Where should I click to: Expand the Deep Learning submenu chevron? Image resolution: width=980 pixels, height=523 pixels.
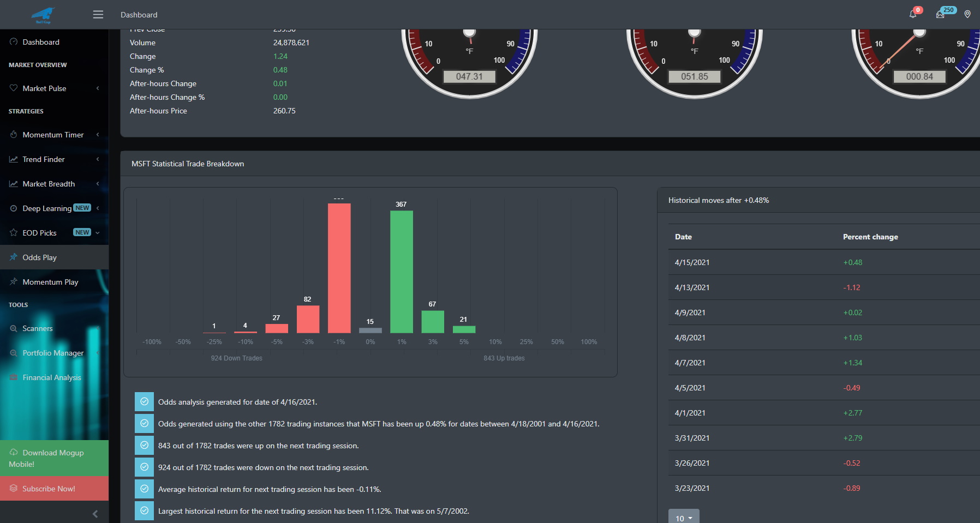pyautogui.click(x=98, y=208)
